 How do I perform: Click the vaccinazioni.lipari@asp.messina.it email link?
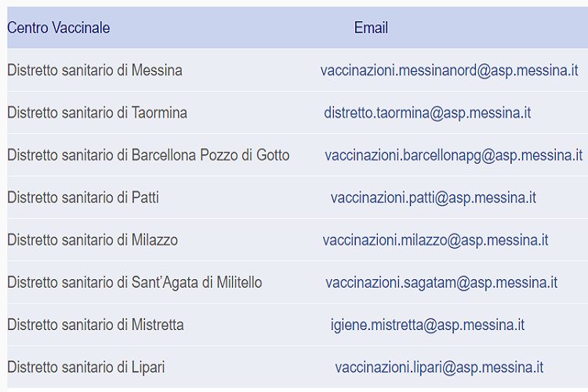[x=439, y=367]
